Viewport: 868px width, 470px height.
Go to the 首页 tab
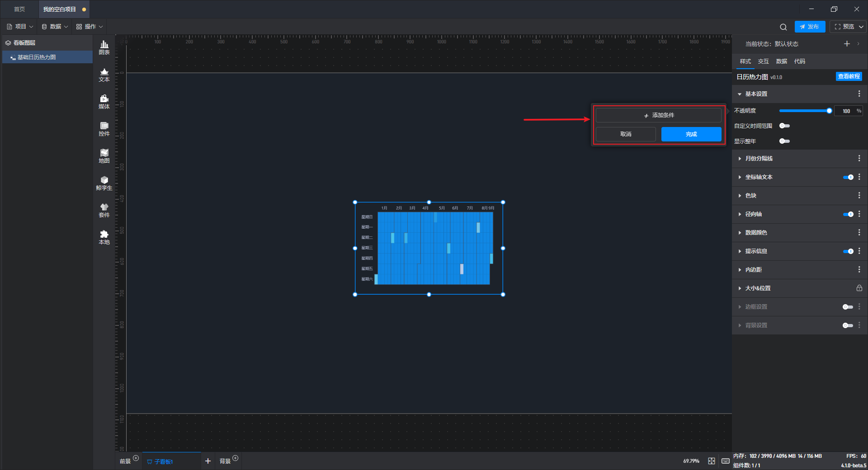[19, 9]
